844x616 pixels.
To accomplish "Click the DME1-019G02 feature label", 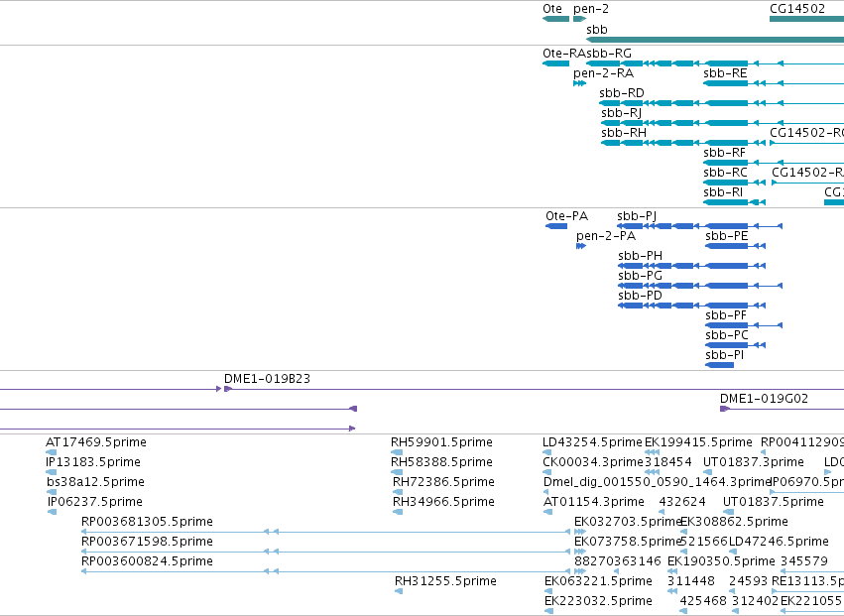I will pos(764,399).
